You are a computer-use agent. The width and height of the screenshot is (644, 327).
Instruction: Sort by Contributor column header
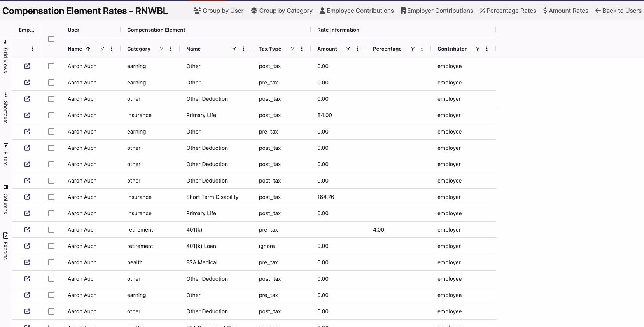[452, 49]
